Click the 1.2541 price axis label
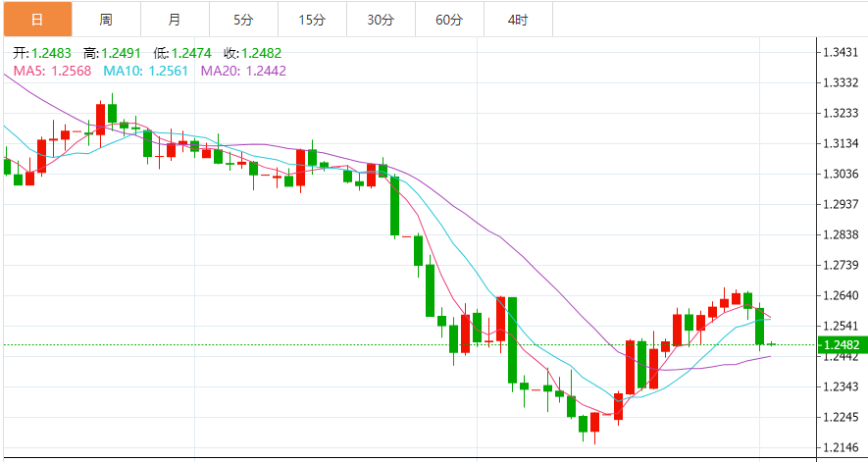868x462 pixels. [x=841, y=326]
